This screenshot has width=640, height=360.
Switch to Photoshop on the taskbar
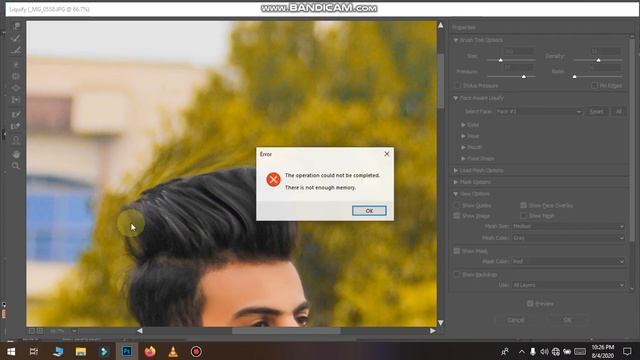127,351
